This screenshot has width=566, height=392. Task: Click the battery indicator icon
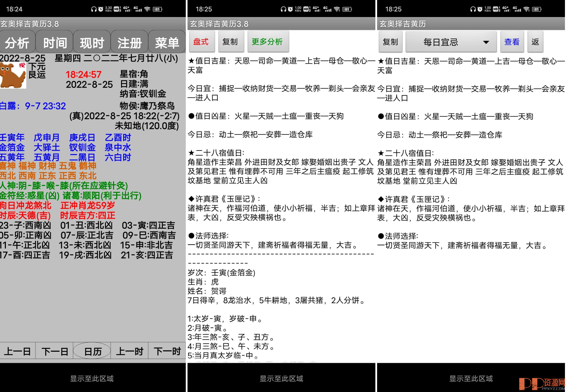(158, 9)
